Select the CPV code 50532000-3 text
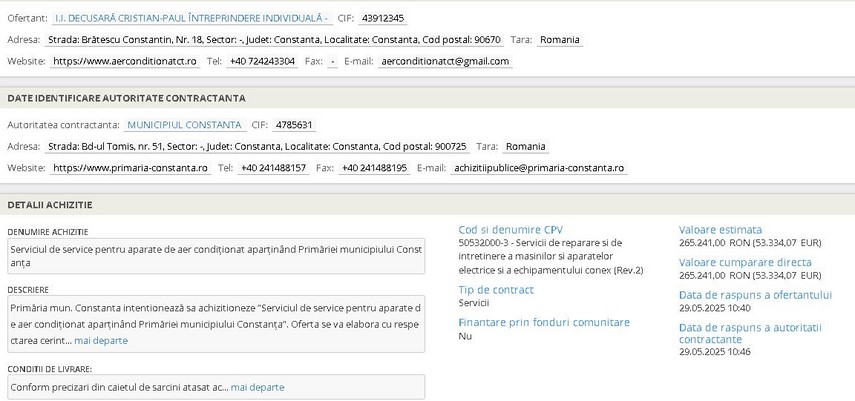Screen dimensions: 855x401 pos(551,256)
